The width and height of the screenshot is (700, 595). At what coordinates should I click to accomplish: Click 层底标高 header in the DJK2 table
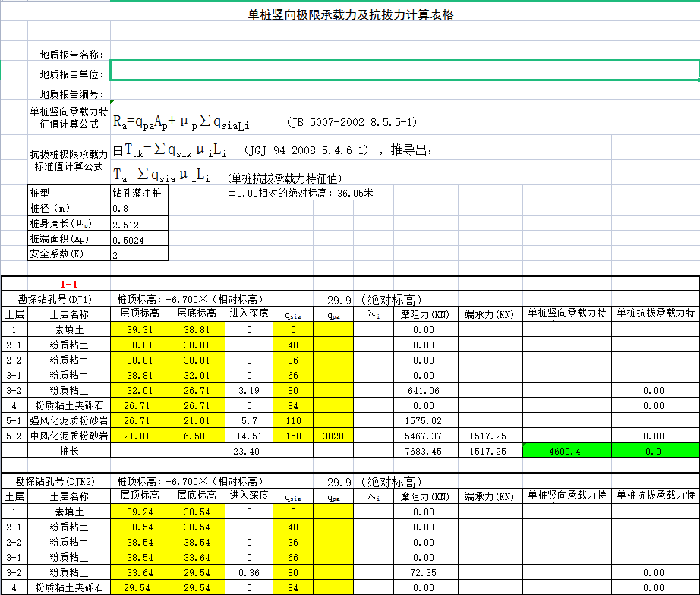pos(197,496)
